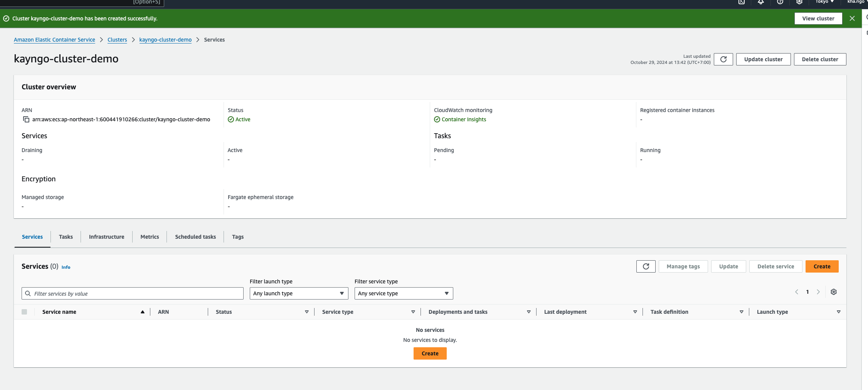Click the Update service button

click(728, 266)
